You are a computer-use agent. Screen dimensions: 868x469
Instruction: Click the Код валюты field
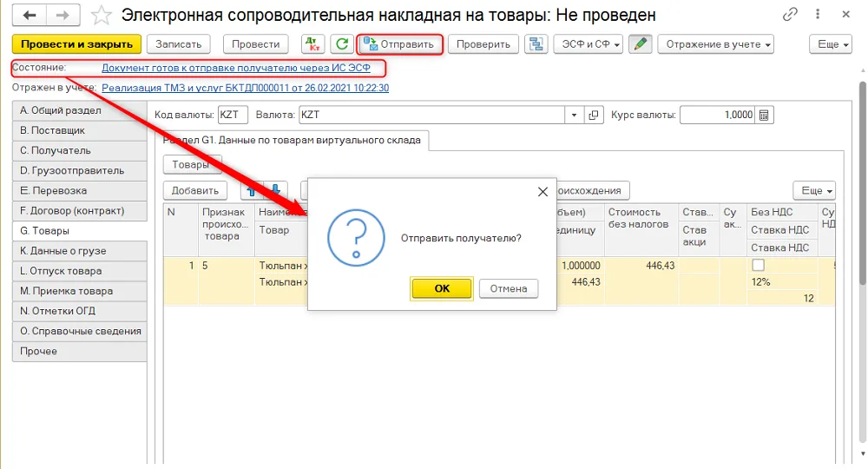[233, 116]
